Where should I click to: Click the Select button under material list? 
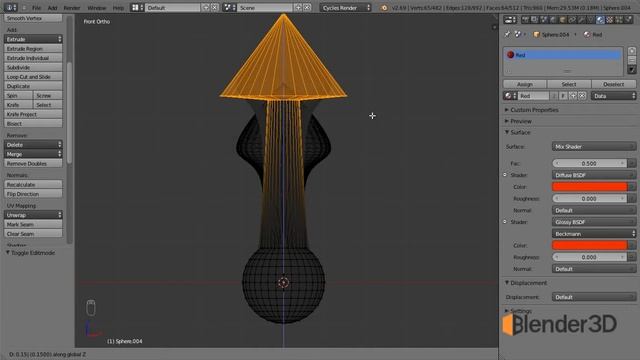coord(569,84)
